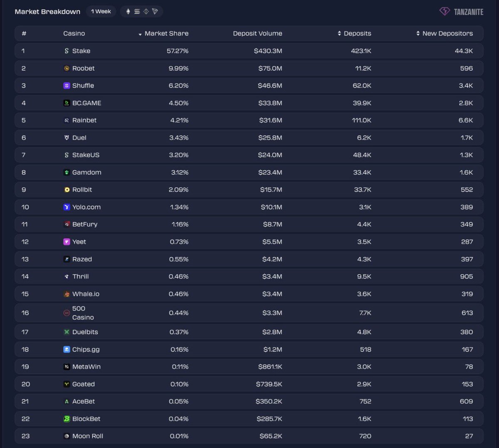The image size is (499, 448).
Task: Select Roobet's 9.99% market share cell
Action: click(178, 68)
